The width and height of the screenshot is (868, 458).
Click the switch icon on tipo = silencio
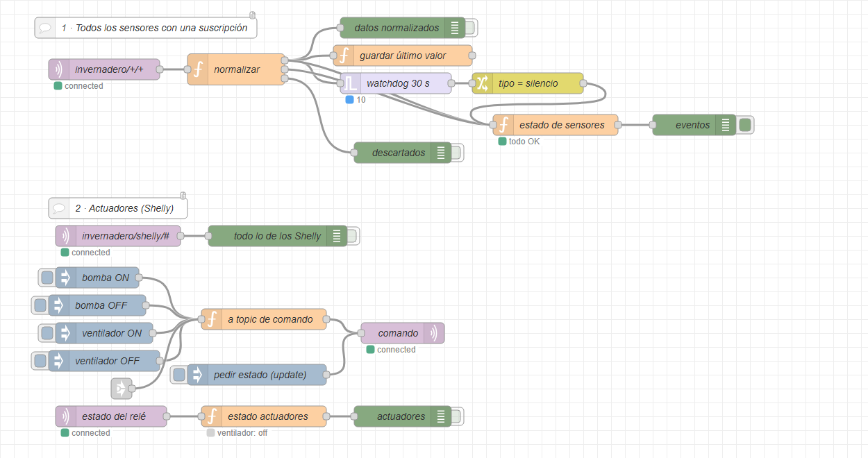click(483, 83)
